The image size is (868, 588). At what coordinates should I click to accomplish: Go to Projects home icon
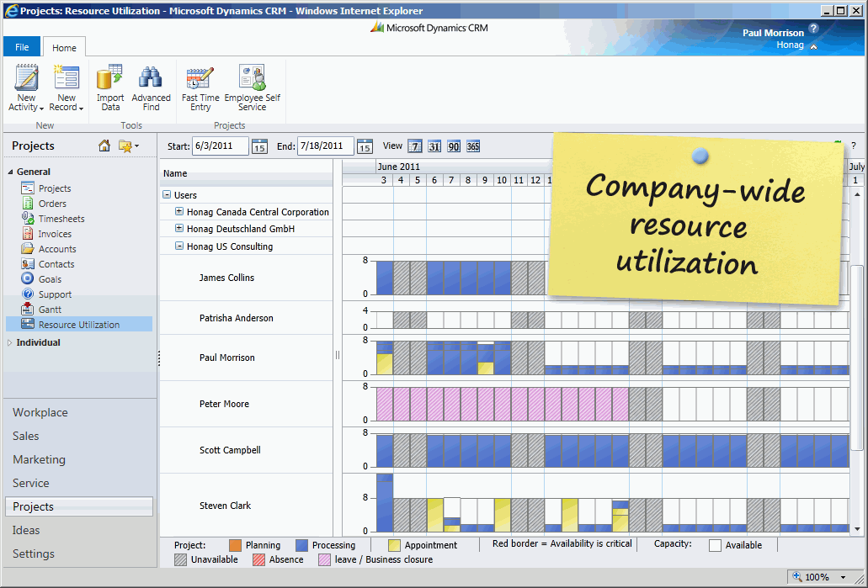pyautogui.click(x=104, y=146)
